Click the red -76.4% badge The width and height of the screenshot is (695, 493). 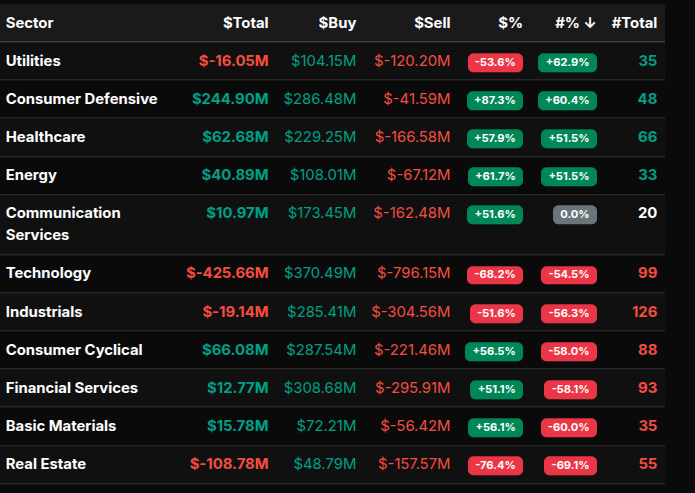click(x=494, y=465)
